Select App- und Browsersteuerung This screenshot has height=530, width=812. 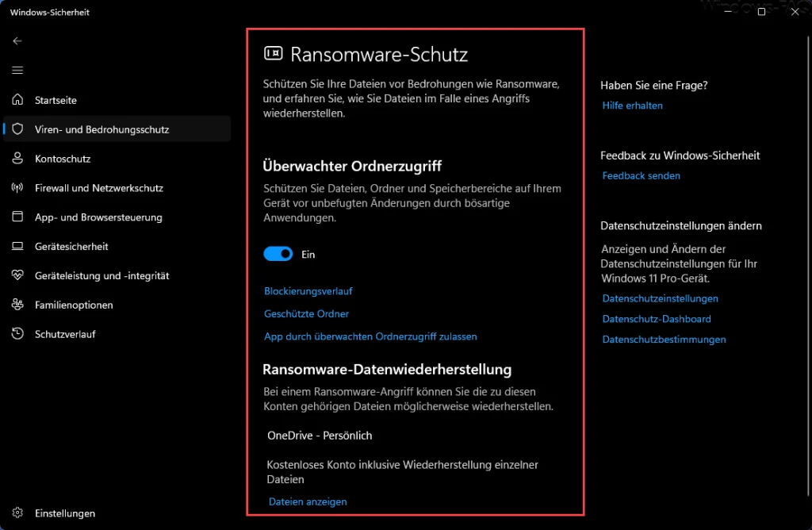tap(98, 217)
